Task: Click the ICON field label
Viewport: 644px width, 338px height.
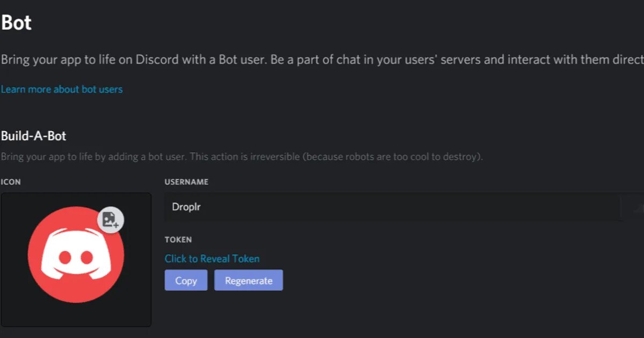Action: coord(11,182)
